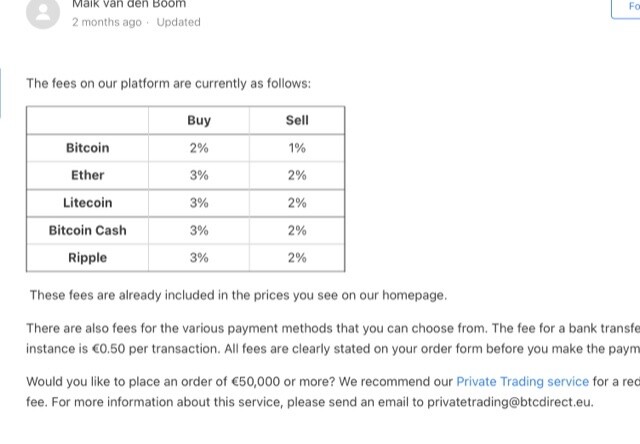This screenshot has height=444, width=640.
Task: Click Ether's 3% buy fee cell
Action: tap(199, 175)
